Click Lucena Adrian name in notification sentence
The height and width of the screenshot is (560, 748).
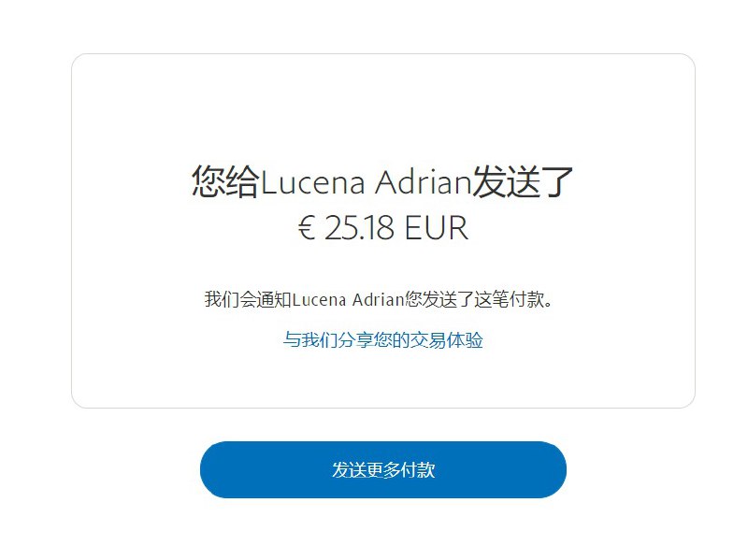tap(348, 300)
